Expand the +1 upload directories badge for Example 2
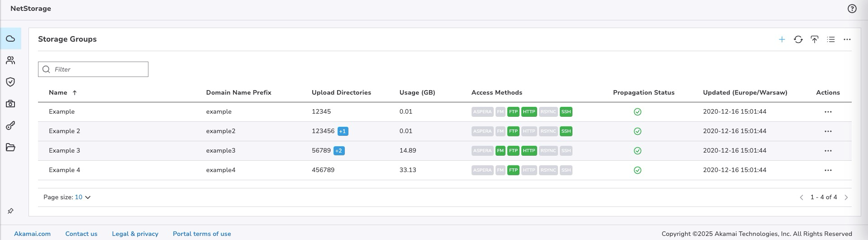 click(x=343, y=131)
